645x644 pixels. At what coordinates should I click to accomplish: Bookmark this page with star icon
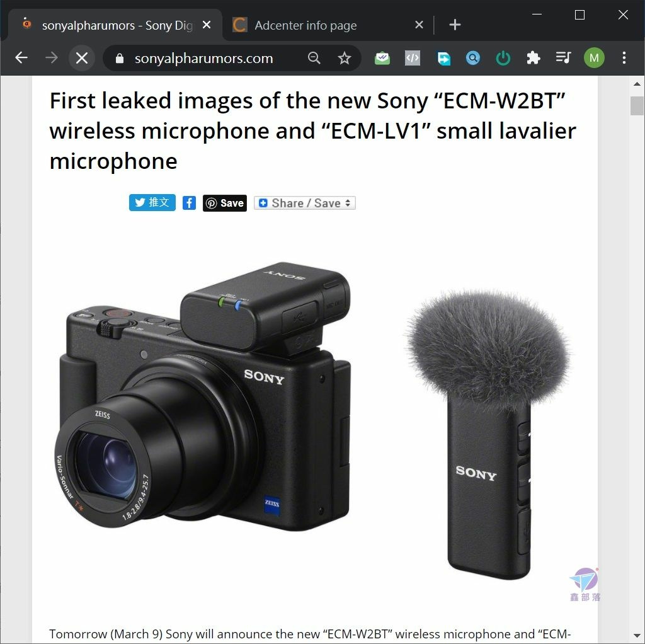tap(345, 58)
